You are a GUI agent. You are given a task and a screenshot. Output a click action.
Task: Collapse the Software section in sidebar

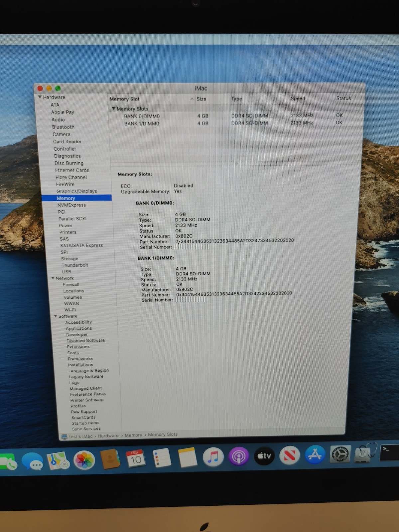[56, 316]
